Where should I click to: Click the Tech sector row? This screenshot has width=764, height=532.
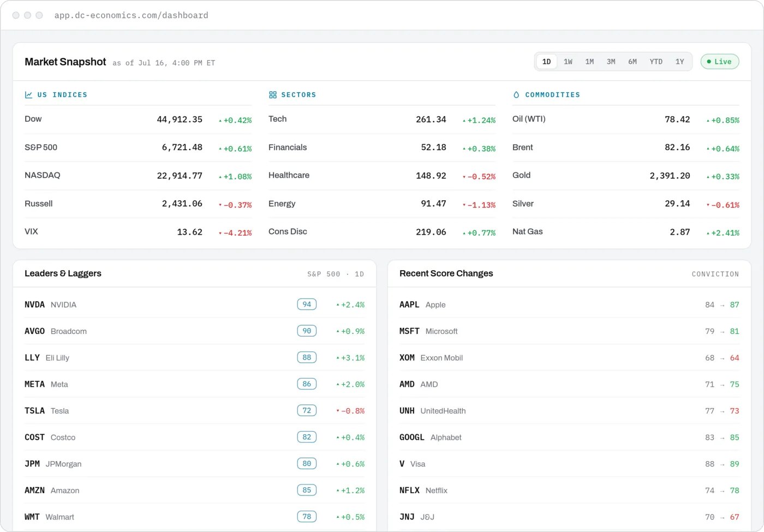tap(382, 119)
